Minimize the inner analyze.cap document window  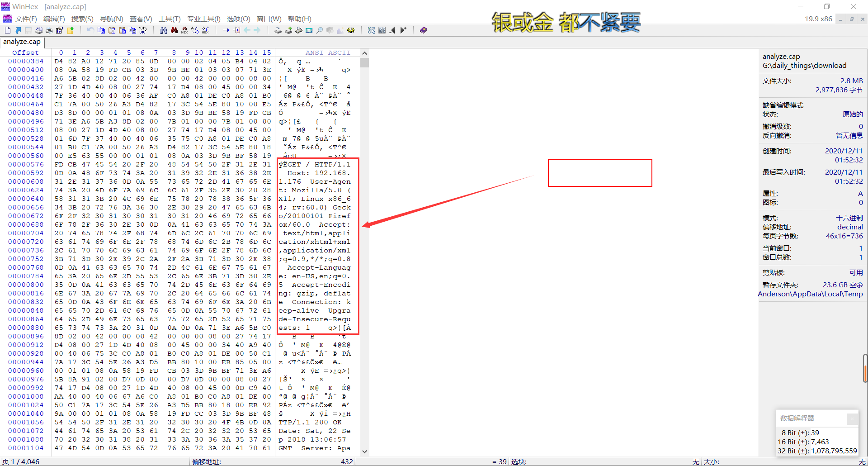click(x=840, y=19)
